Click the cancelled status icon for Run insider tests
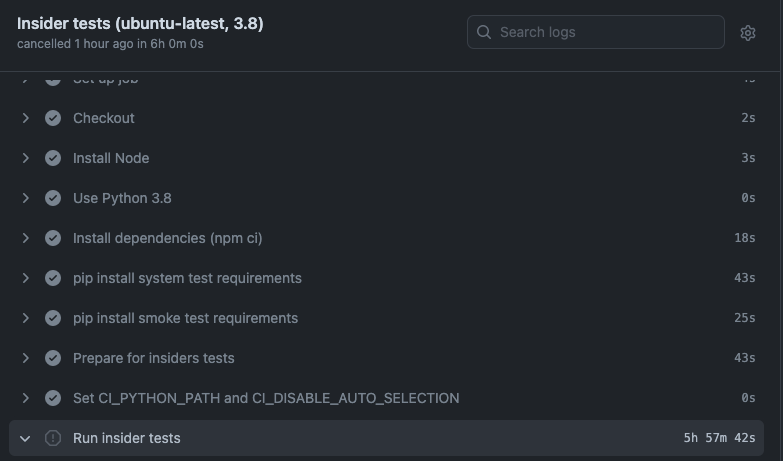Image resolution: width=783 pixels, height=461 pixels. (53, 438)
